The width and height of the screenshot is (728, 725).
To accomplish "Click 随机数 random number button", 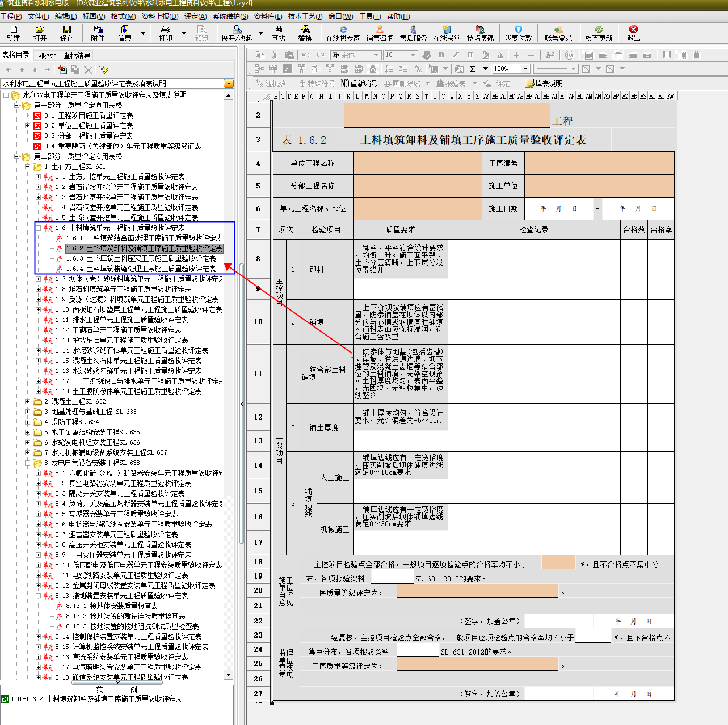I will click(x=271, y=83).
